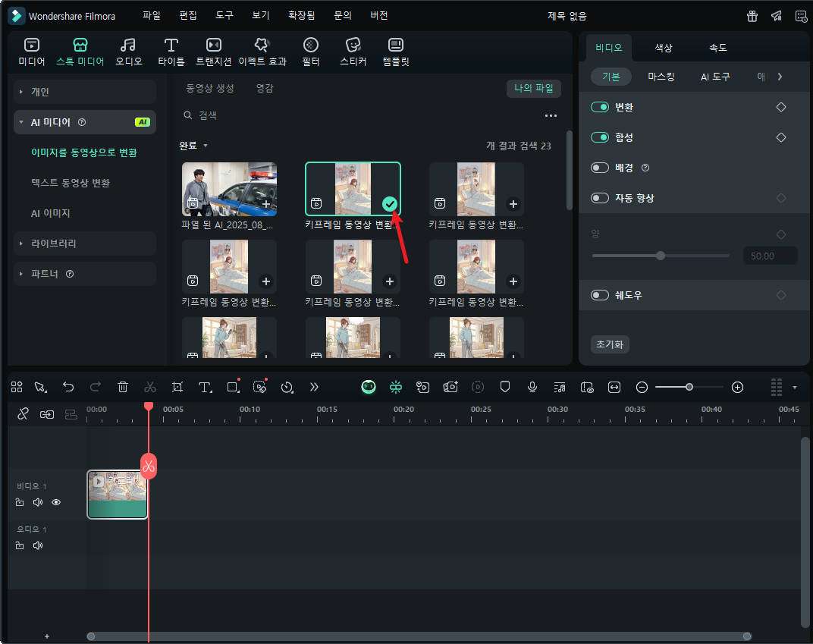Click the 나의 파일 button
Viewport: 813px width, 644px height.
[533, 88]
